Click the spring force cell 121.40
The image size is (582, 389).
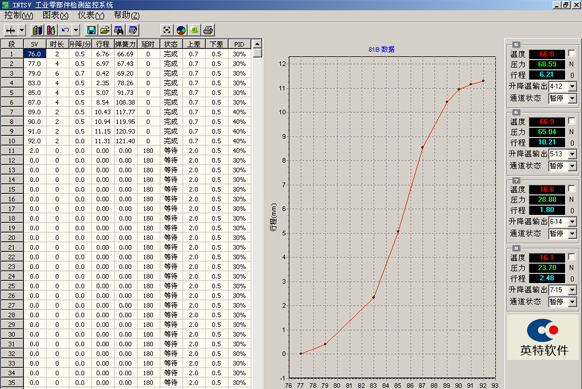click(x=125, y=141)
